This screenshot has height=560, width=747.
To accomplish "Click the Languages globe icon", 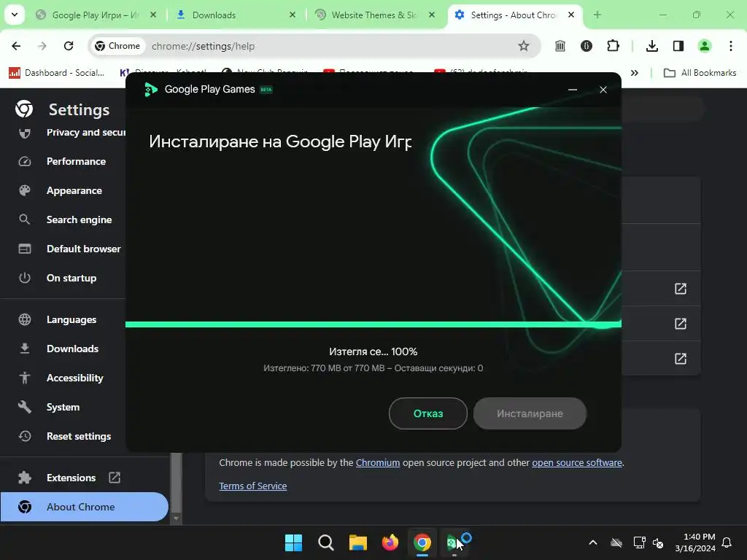I will (24, 319).
